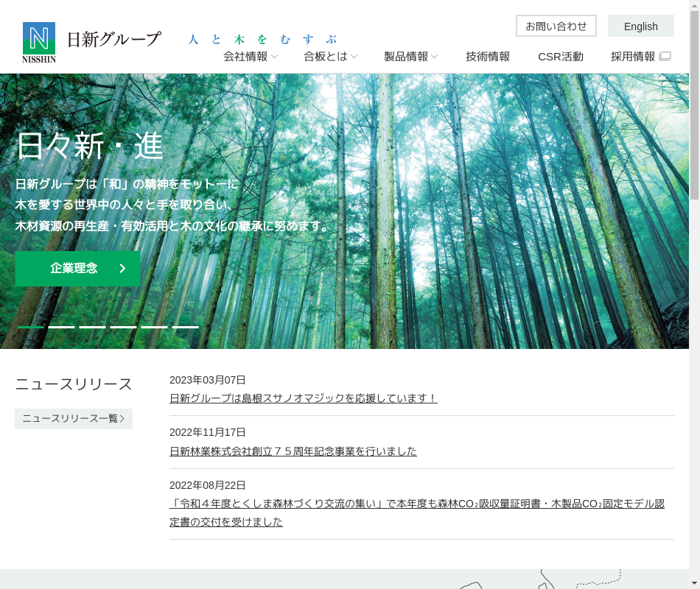Click the 日新グループ site title text
The height and width of the screenshot is (589, 700).
coord(113,39)
